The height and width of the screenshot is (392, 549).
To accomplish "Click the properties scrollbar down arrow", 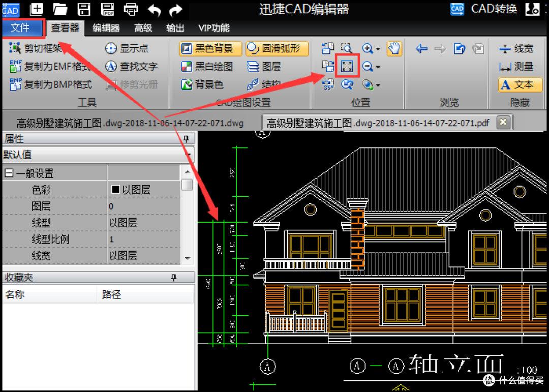I will tap(187, 258).
